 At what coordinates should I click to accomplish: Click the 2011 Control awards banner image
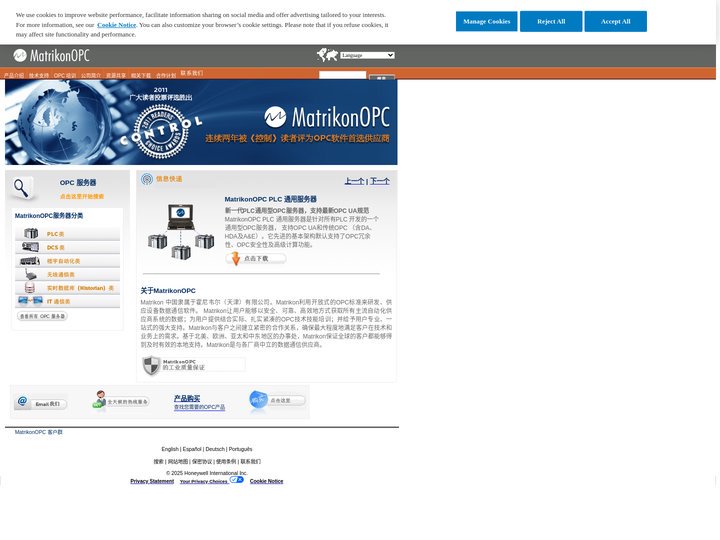201,122
